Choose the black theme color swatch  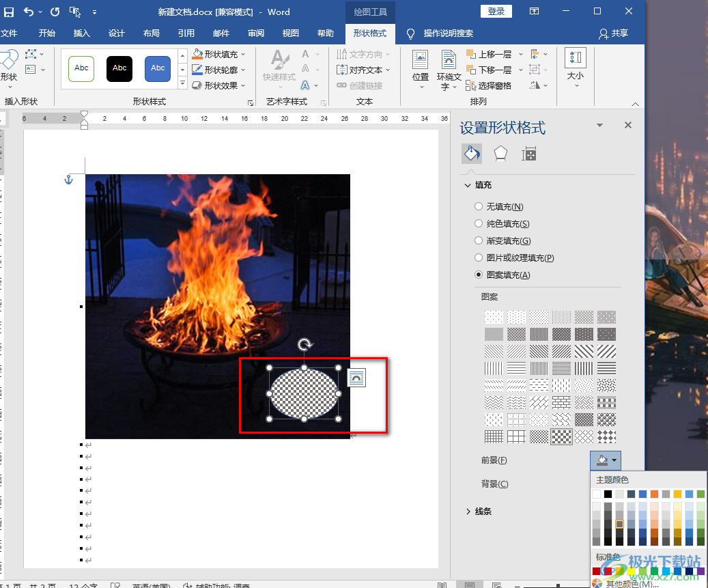(608, 494)
